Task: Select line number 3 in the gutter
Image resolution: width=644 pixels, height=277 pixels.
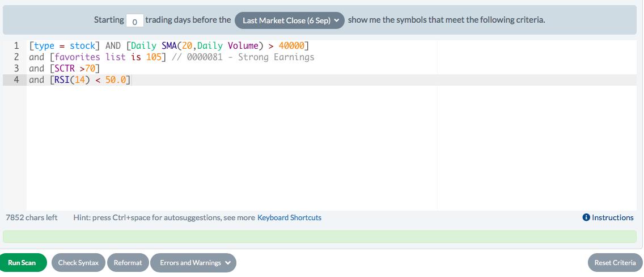Action: 16,68
